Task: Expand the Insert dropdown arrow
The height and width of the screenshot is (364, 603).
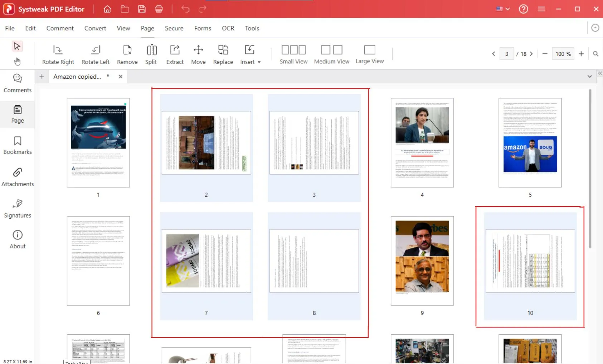Action: [259, 62]
